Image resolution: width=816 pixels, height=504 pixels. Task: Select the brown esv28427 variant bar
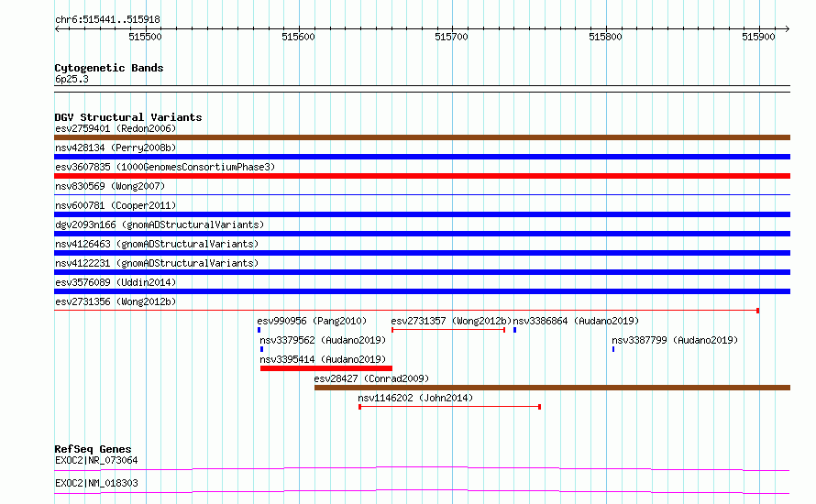point(552,388)
